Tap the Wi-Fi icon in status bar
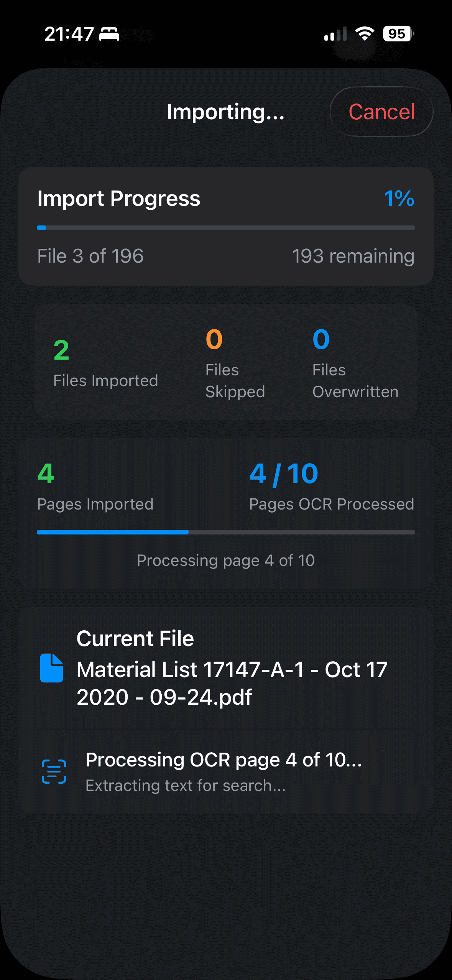 pyautogui.click(x=364, y=34)
